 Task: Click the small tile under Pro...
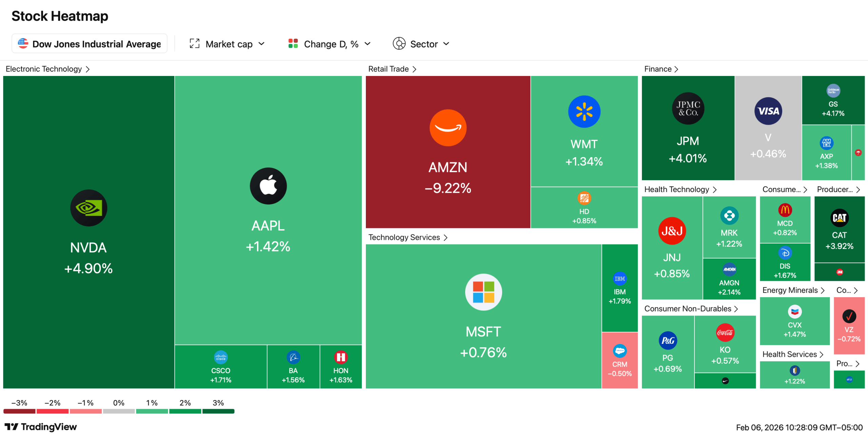849,379
